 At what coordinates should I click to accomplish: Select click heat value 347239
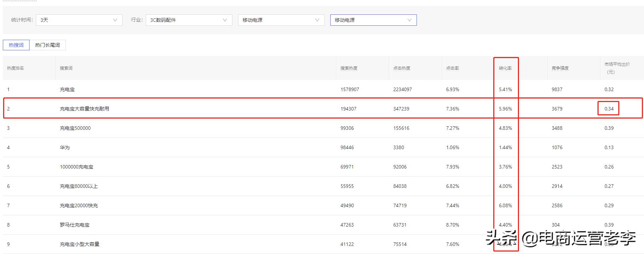coord(401,109)
